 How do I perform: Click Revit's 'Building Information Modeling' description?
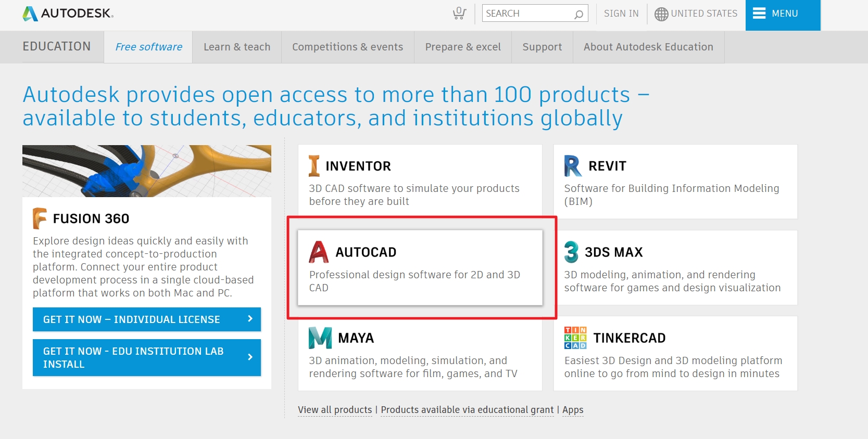(672, 195)
